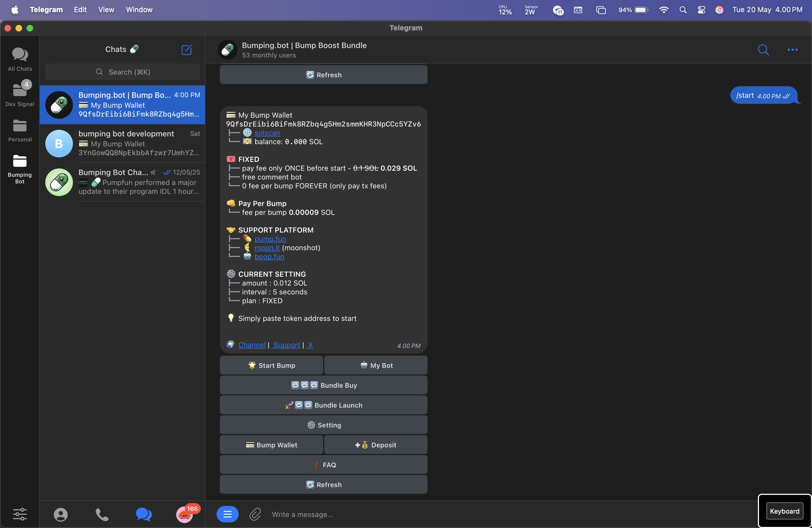The image size is (812, 528).
Task: Open the X link in message
Action: click(310, 345)
